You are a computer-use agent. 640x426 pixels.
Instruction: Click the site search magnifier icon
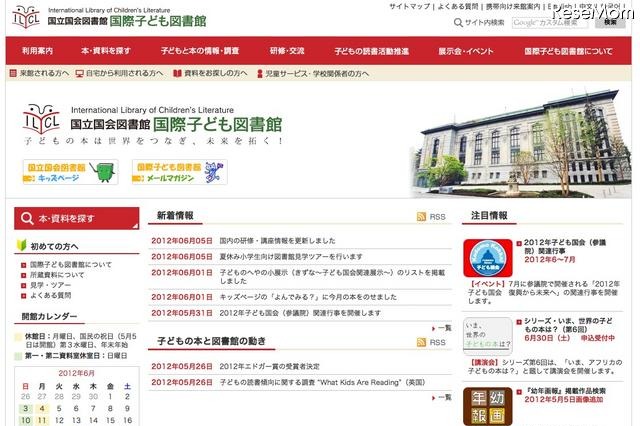pyautogui.click(x=458, y=23)
